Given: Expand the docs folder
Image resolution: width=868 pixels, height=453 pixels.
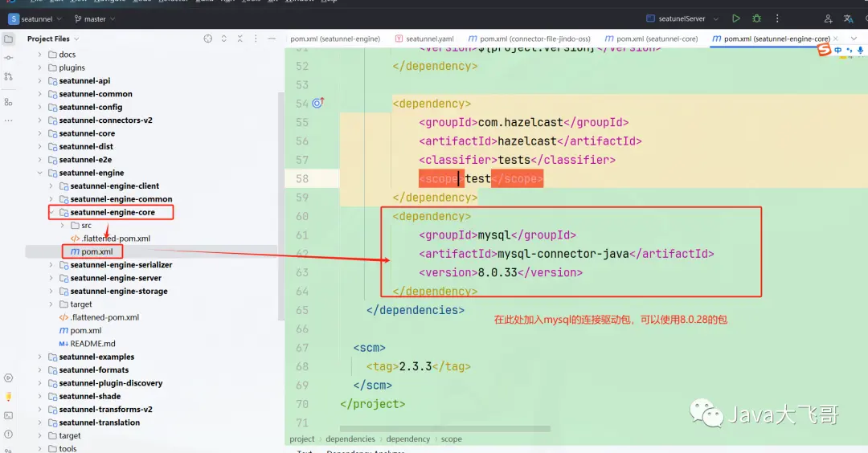Looking at the screenshot, I should tap(40, 54).
